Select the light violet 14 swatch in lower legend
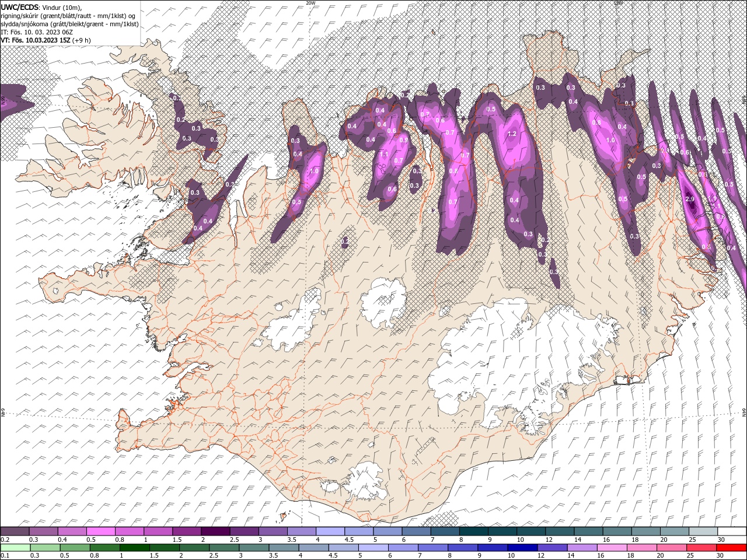 point(581,548)
